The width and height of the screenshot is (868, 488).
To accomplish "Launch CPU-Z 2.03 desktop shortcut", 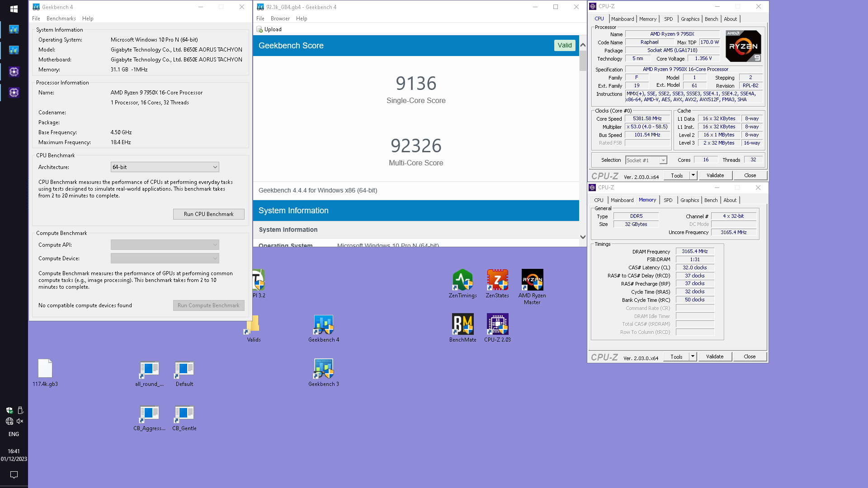I will [497, 328].
